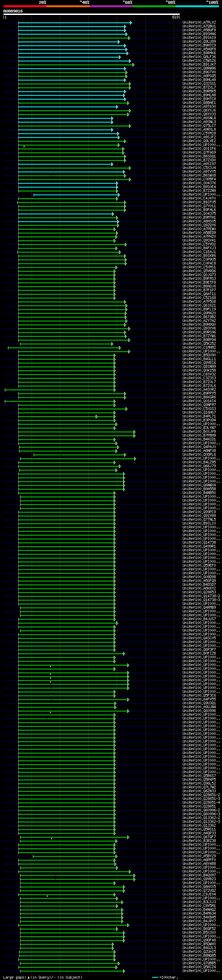Screen dimensions: 222x980
Task: Open the UniRef100_A5BUF9 entry
Action: click(199, 31)
